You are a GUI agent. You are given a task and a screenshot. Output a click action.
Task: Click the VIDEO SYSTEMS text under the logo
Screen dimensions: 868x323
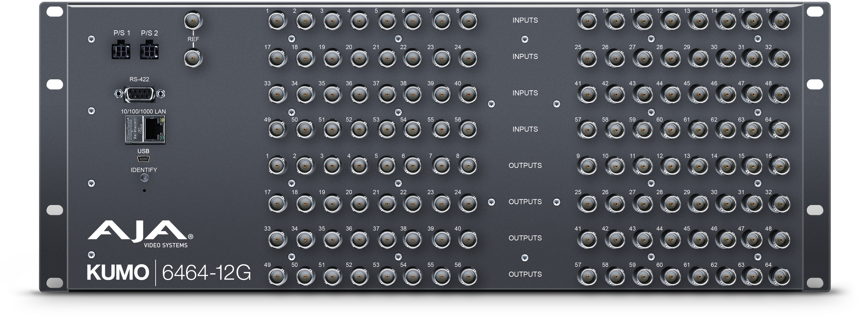[166, 245]
